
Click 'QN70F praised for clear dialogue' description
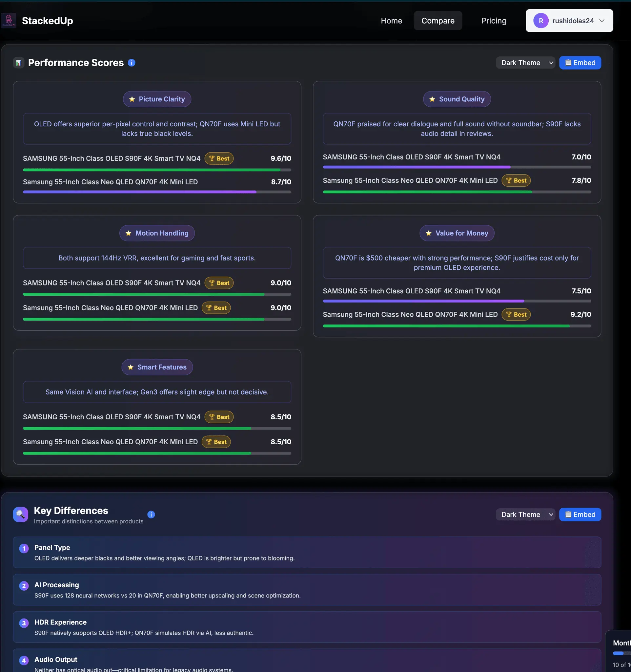[x=457, y=129]
